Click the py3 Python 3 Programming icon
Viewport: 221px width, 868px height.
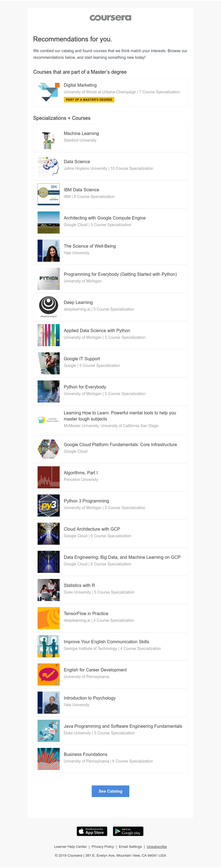pos(49,506)
